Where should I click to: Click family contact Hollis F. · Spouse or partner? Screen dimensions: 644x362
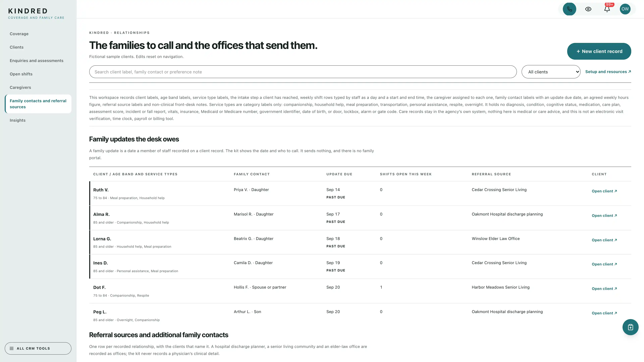260,287
